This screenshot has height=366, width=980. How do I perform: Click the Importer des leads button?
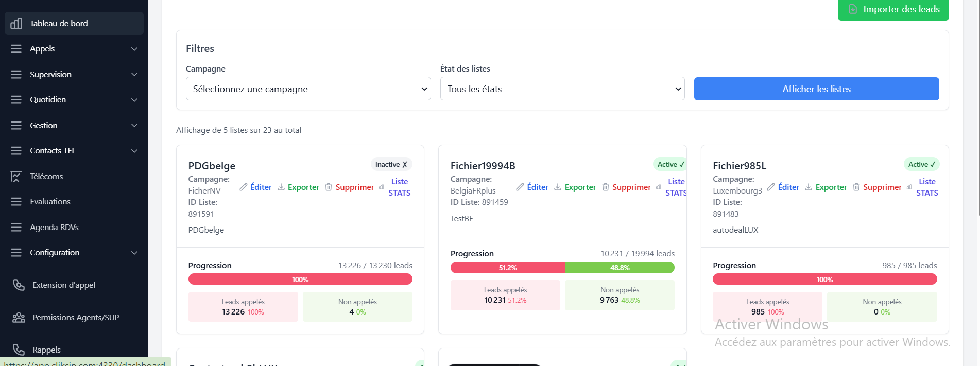[x=893, y=9]
